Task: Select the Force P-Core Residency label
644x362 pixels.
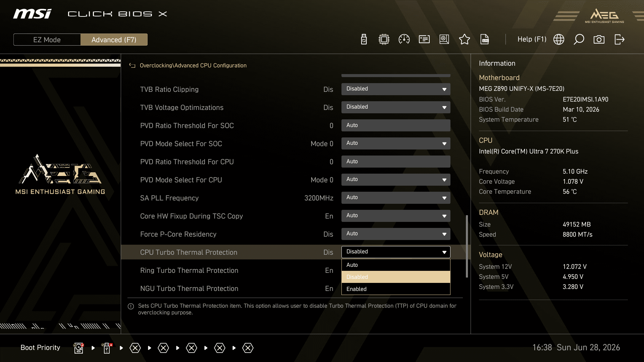Action: (x=178, y=234)
